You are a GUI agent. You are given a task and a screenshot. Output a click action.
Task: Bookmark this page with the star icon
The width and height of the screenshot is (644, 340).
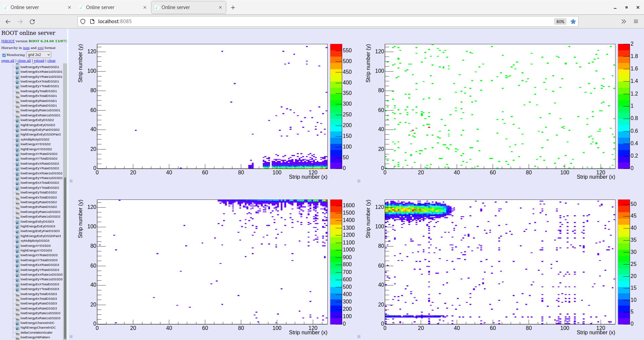573,21
